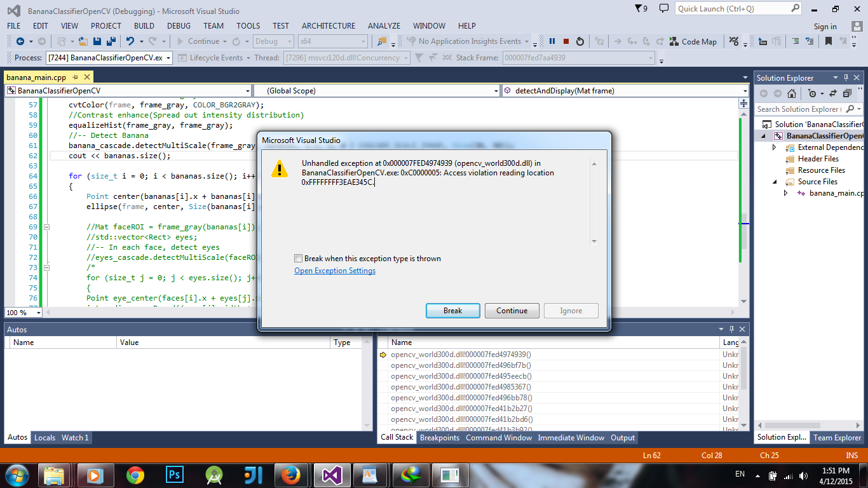Click the exception message scrollbar in dialog
868x488 pixels.
(x=594, y=202)
